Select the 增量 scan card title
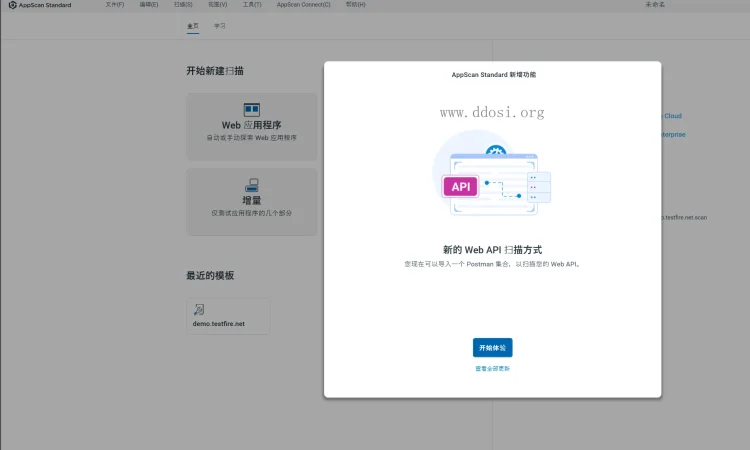Viewport: 750px width, 450px height. (x=252, y=200)
